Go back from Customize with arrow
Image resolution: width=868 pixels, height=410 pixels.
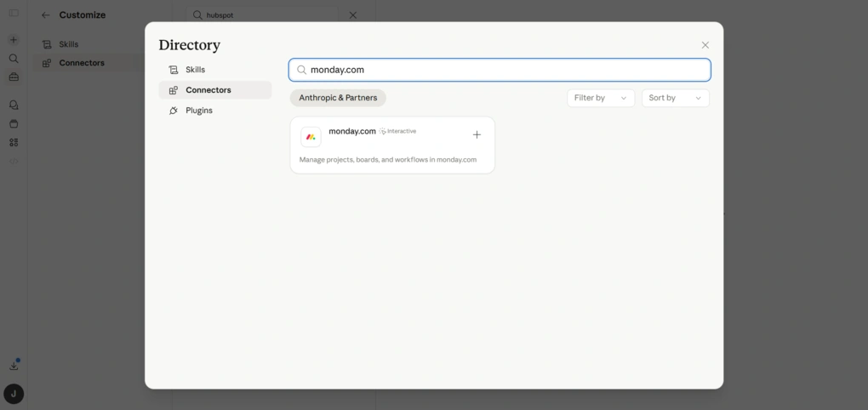tap(46, 15)
